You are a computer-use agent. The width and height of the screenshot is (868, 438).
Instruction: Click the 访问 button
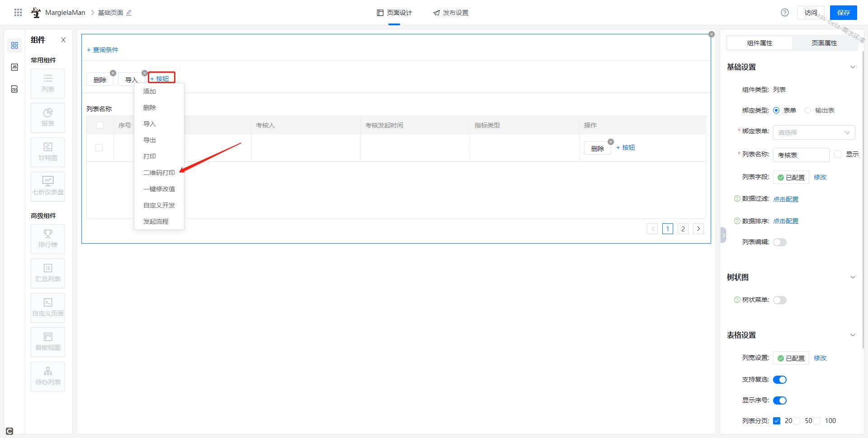811,13
